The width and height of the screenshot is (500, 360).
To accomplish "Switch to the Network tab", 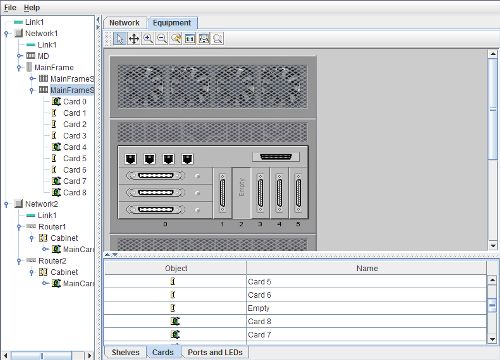I will [124, 23].
